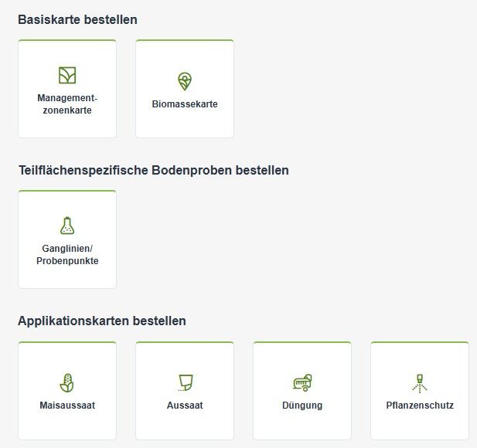The height and width of the screenshot is (448, 477).
Task: Click the 'Applikationskarten bestellen' heading
Action: pyautogui.click(x=102, y=321)
